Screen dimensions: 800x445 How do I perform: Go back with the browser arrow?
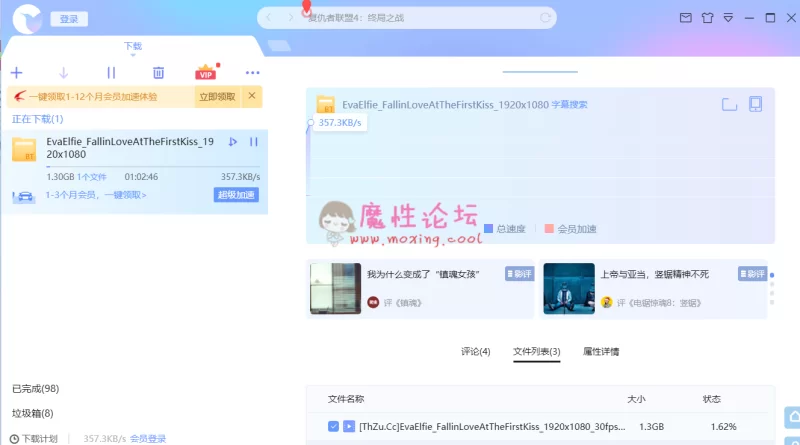tap(269, 18)
